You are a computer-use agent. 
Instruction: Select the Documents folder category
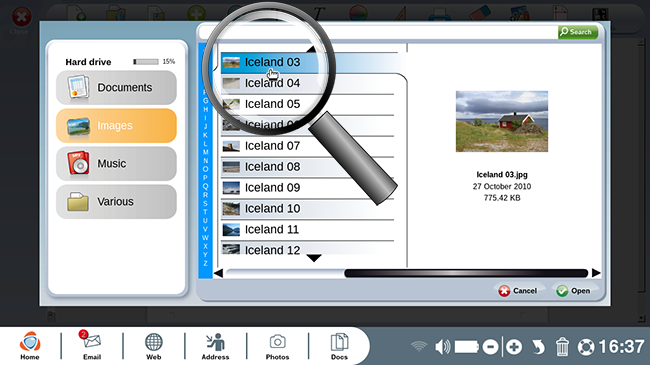(116, 88)
